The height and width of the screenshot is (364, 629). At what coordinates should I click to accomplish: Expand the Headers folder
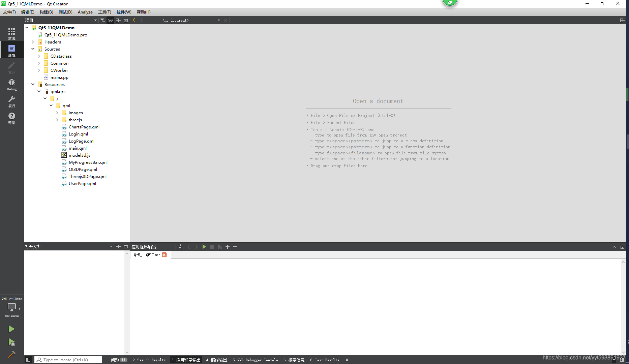pyautogui.click(x=33, y=42)
